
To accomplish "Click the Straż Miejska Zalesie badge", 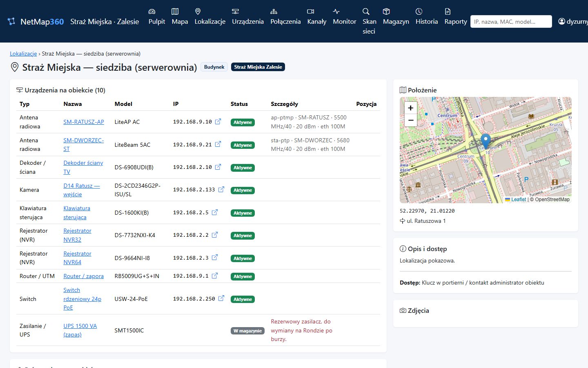I will [258, 67].
